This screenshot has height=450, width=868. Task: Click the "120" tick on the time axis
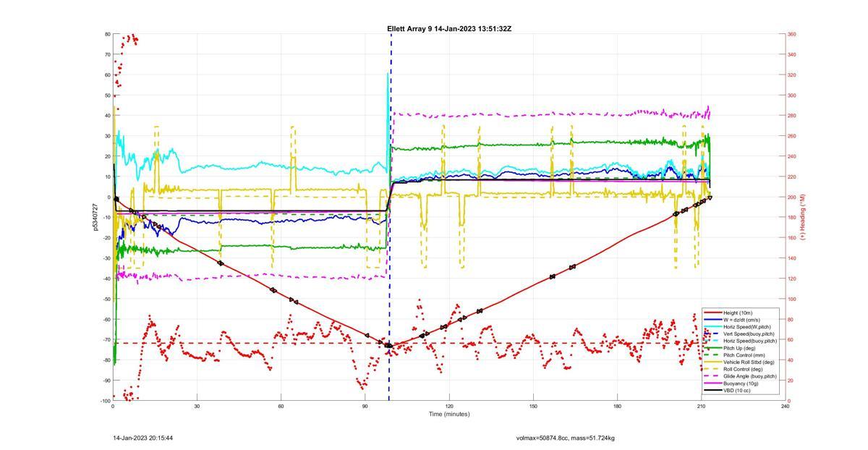449,407
